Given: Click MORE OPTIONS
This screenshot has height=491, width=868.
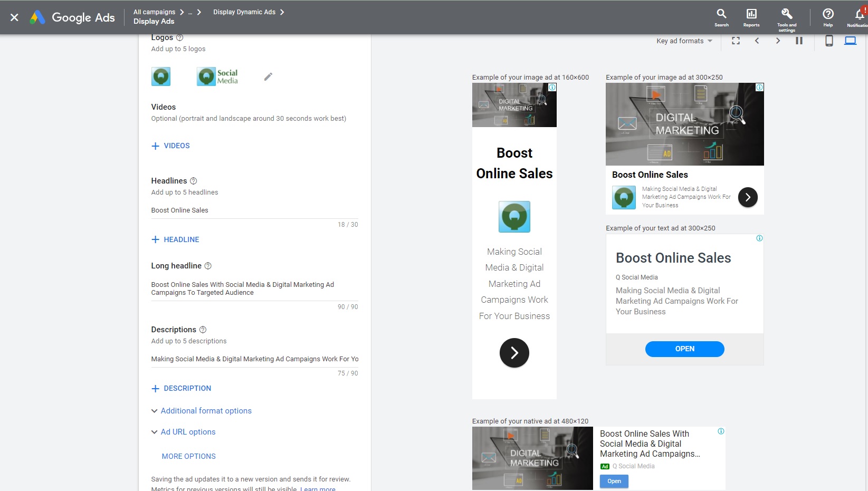Looking at the screenshot, I should click(x=188, y=456).
